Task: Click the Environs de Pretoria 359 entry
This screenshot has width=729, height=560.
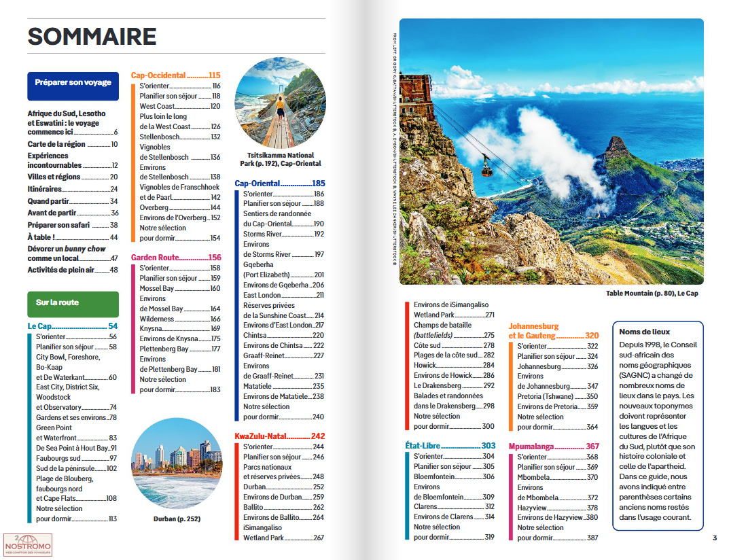Action: pyautogui.click(x=558, y=406)
